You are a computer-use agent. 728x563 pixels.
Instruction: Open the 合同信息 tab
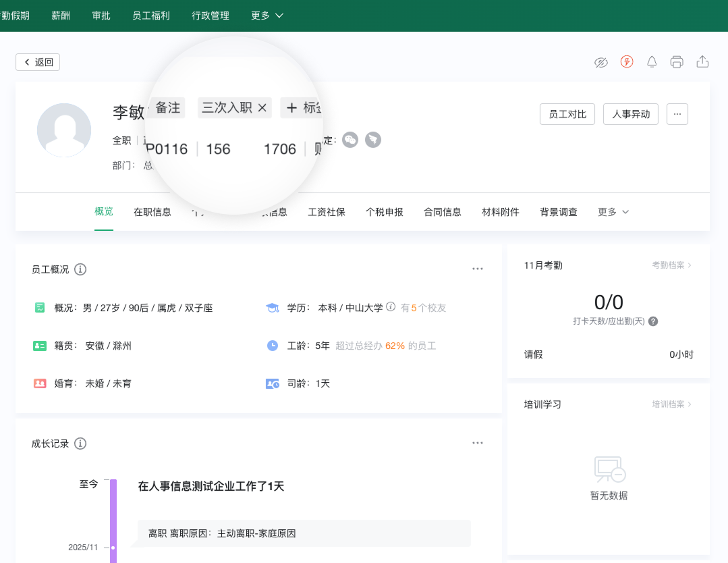443,212
